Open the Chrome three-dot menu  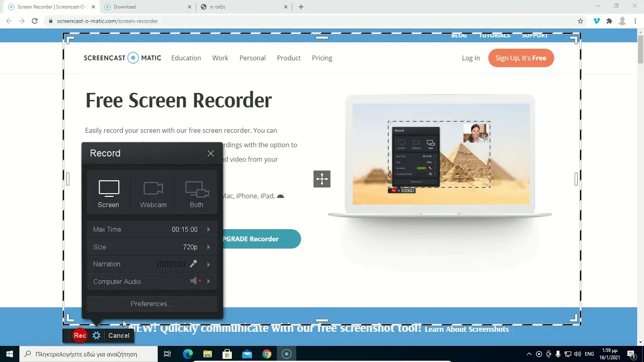click(x=636, y=21)
